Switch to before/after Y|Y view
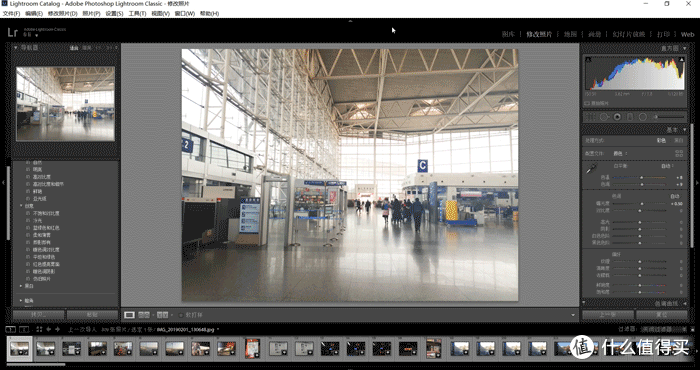The width and height of the screenshot is (700, 370). tap(162, 315)
